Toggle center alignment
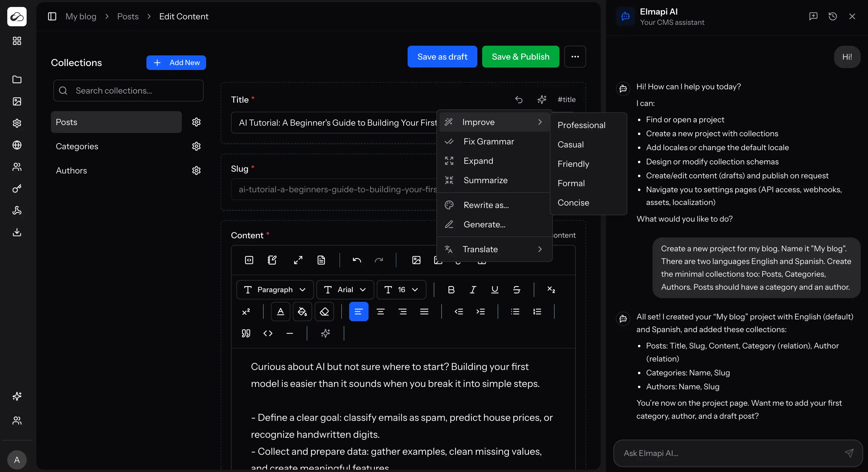Screen dimensions: 868x472 (380, 312)
